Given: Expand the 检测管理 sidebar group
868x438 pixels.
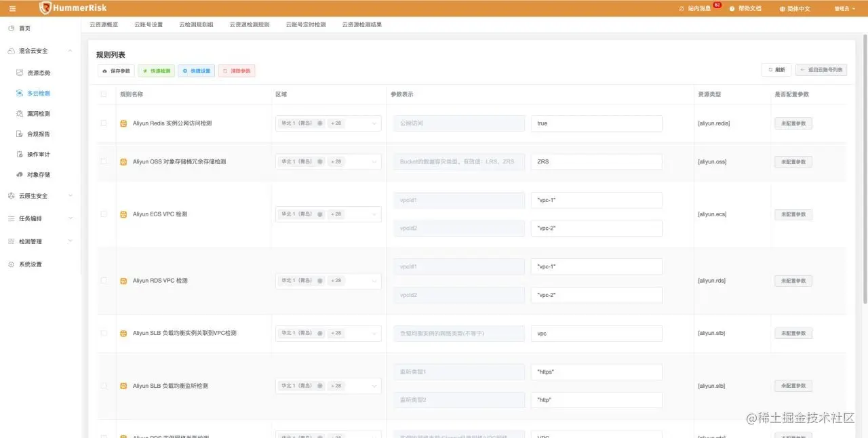Looking at the screenshot, I should [70, 241].
